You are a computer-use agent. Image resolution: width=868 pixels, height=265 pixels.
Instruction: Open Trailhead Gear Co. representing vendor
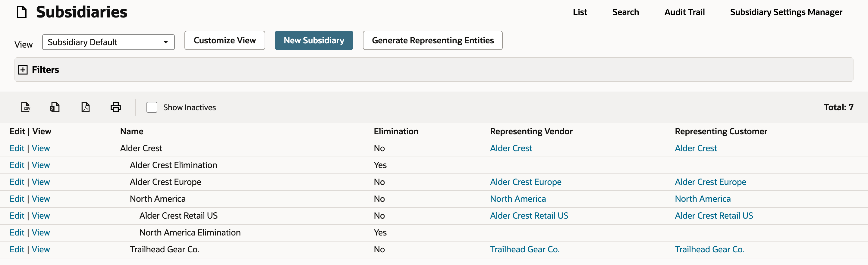click(x=525, y=249)
